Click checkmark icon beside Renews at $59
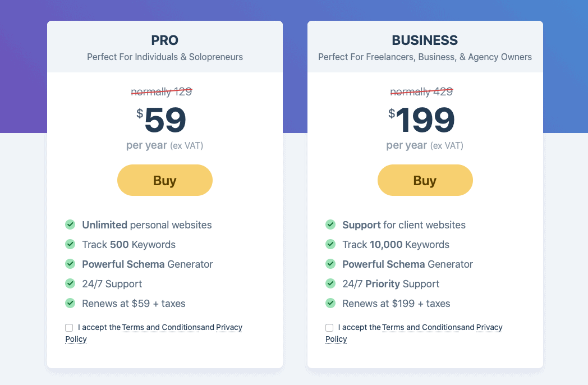The image size is (588, 385). (70, 303)
